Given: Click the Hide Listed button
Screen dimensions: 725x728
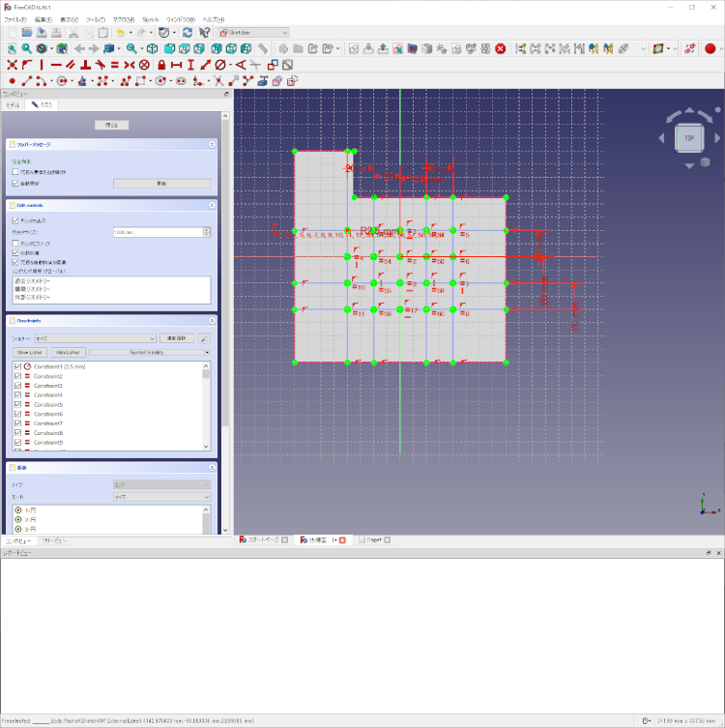Looking at the screenshot, I should click(x=68, y=353).
